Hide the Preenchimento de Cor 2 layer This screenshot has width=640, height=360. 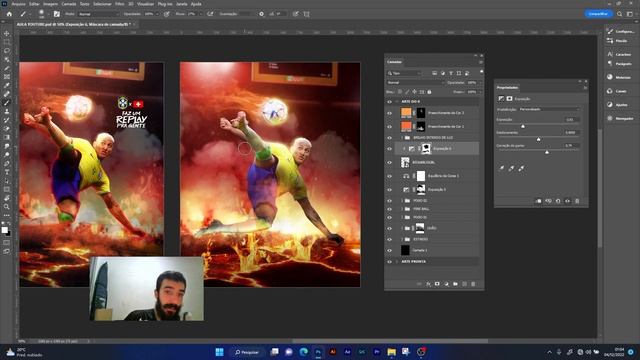pos(389,127)
